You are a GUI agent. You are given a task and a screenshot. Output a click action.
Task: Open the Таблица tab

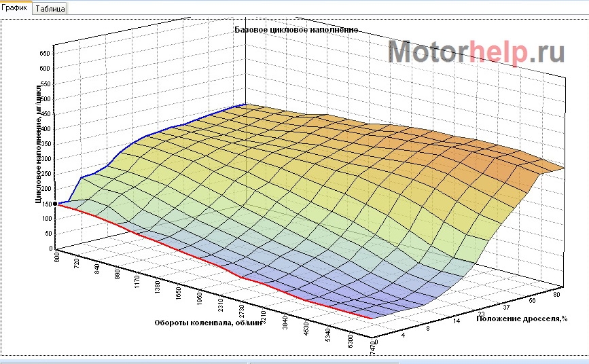point(50,10)
